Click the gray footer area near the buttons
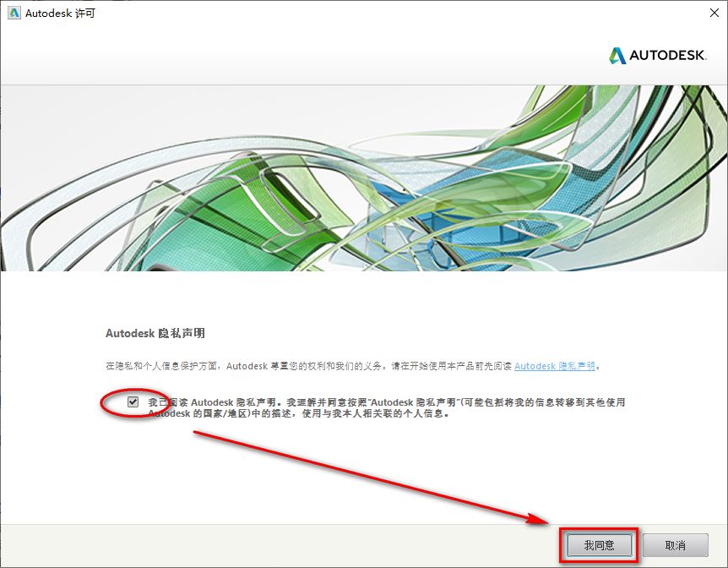Screen dimensions: 728x568 click(338, 545)
